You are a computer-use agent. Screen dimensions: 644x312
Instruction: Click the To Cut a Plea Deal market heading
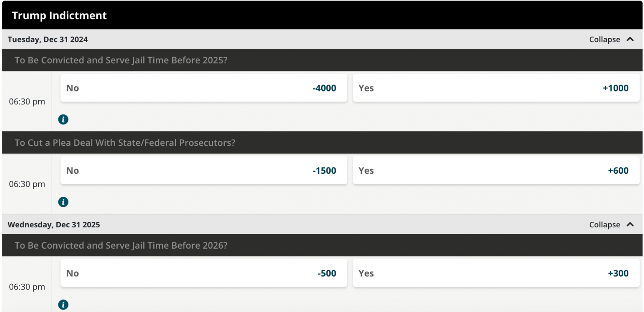[x=125, y=143]
